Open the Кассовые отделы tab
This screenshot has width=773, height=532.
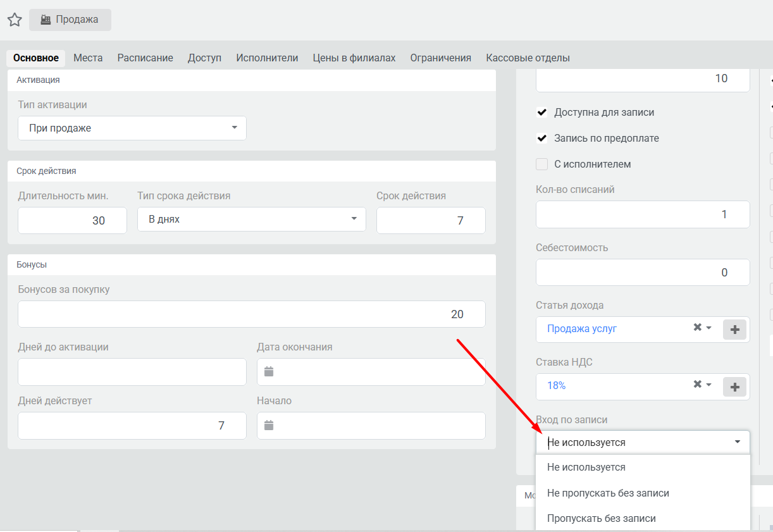pyautogui.click(x=528, y=58)
